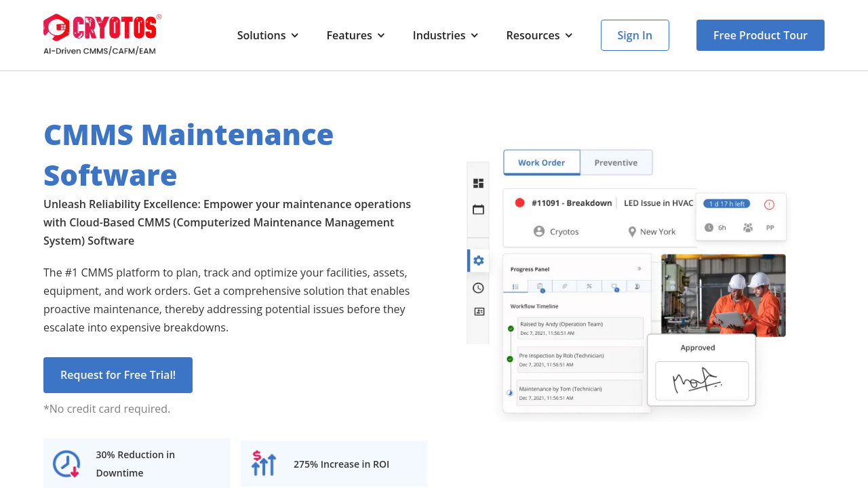868x488 pixels.
Task: Expand the Industries dropdown
Action: click(x=446, y=35)
